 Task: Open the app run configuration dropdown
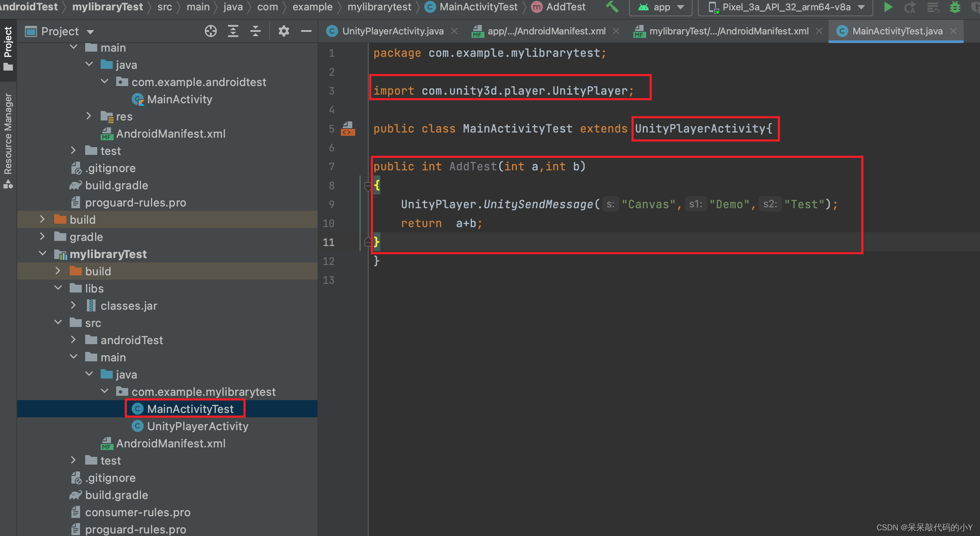[661, 7]
